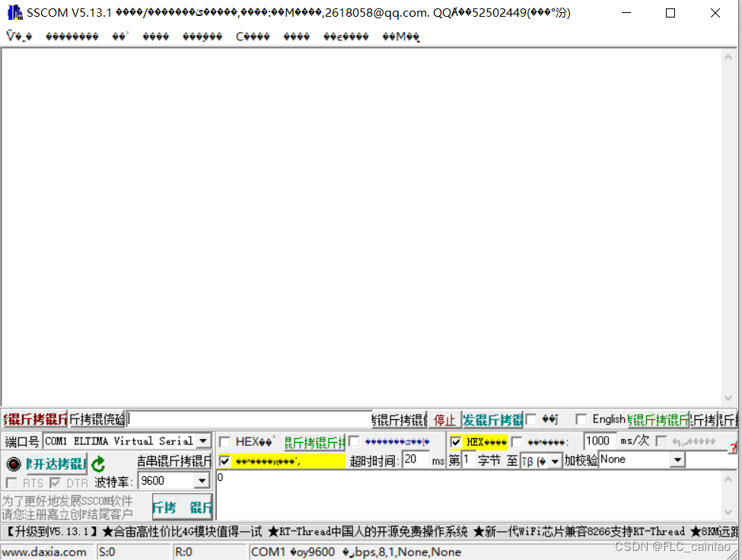Open the COM1 port selection dropdown

click(204, 441)
